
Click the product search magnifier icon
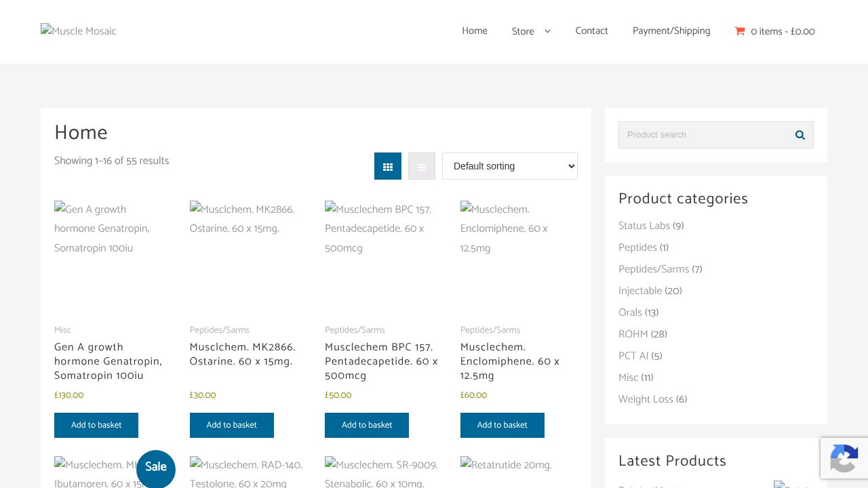click(x=800, y=135)
